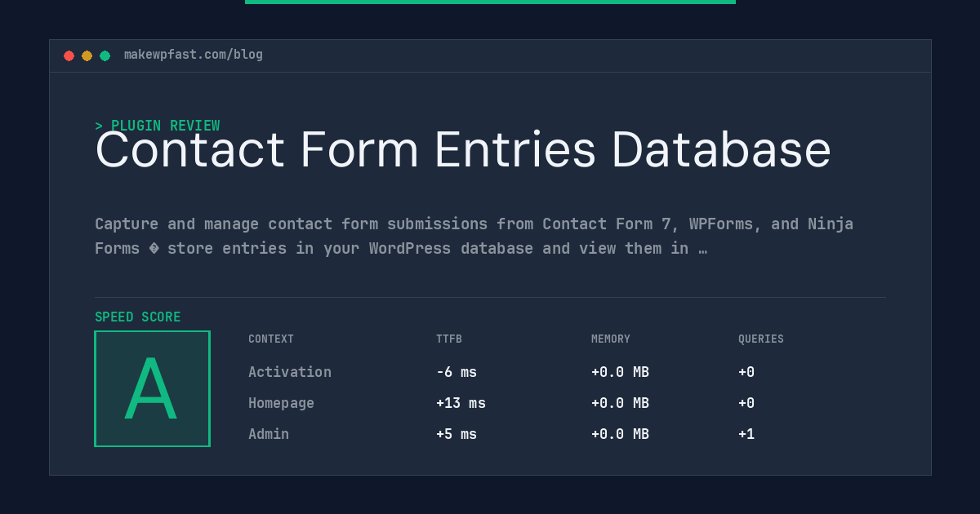Click the '-6 ms' Activation TTFB value

pos(457,372)
